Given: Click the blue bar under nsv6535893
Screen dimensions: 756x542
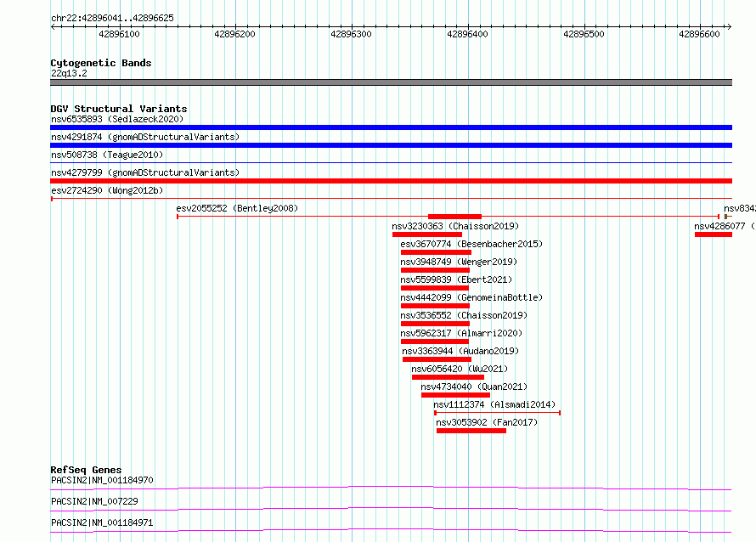Looking at the screenshot, I should (x=391, y=127).
